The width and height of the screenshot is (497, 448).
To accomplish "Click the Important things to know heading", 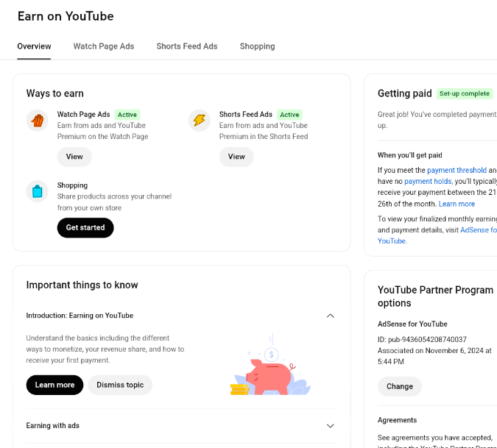I will (82, 285).
